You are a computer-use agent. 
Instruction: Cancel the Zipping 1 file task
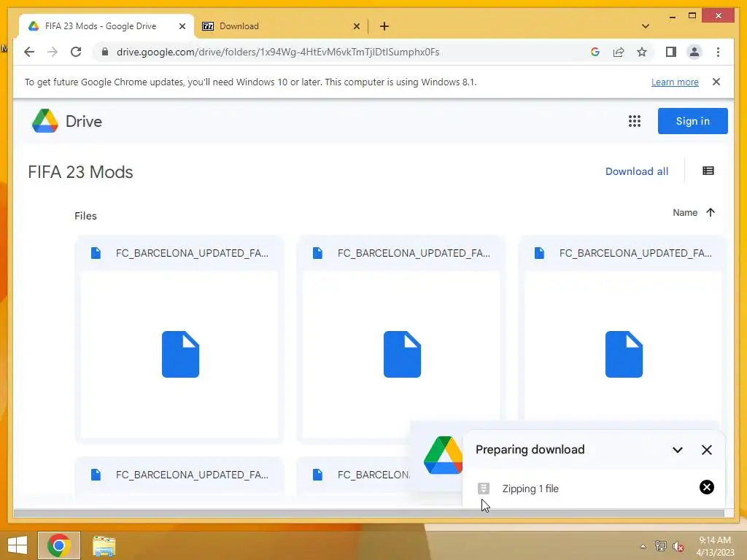(x=706, y=487)
